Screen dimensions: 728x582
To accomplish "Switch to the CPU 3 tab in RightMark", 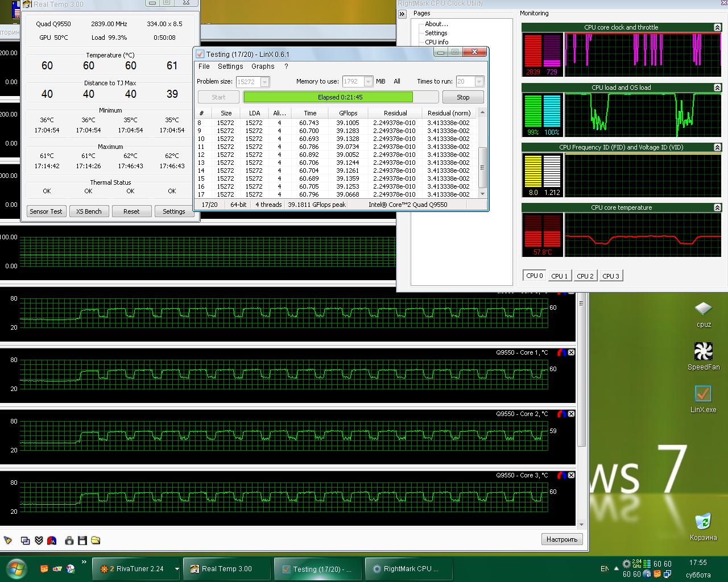I will tap(611, 276).
